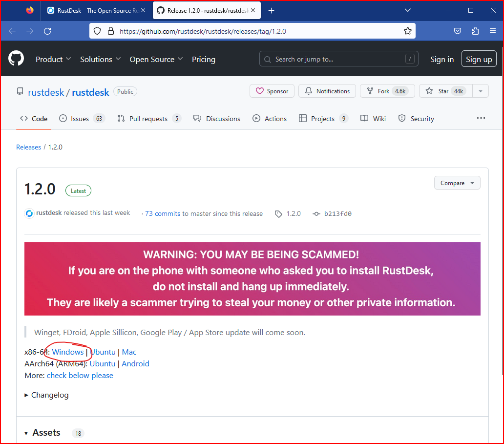Switch to the Code tab
504x444 pixels.
tap(34, 119)
